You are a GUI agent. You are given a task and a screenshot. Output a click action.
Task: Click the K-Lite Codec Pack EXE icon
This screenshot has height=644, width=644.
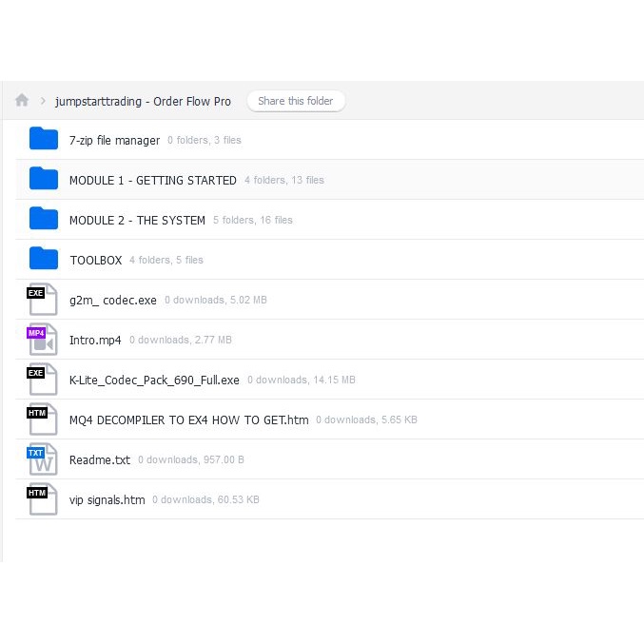pos(42,380)
